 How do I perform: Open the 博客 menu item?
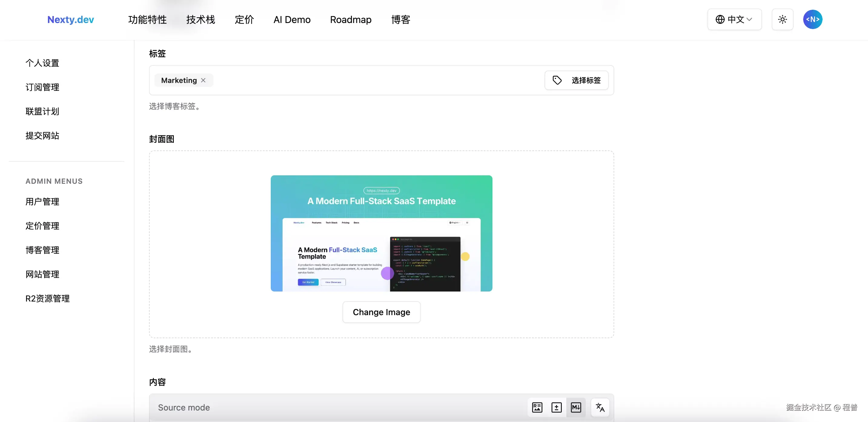click(400, 20)
